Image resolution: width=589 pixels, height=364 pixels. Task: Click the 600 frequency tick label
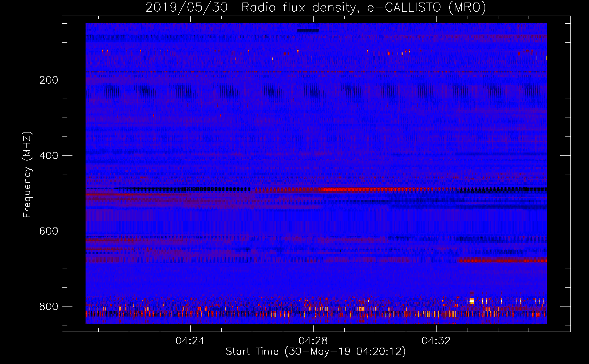click(x=49, y=232)
